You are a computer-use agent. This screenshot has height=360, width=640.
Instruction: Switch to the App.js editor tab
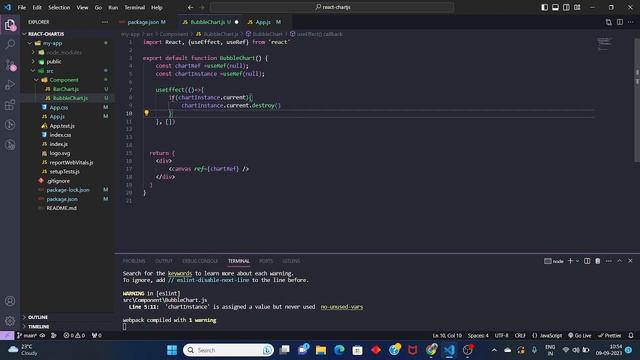[x=264, y=22]
